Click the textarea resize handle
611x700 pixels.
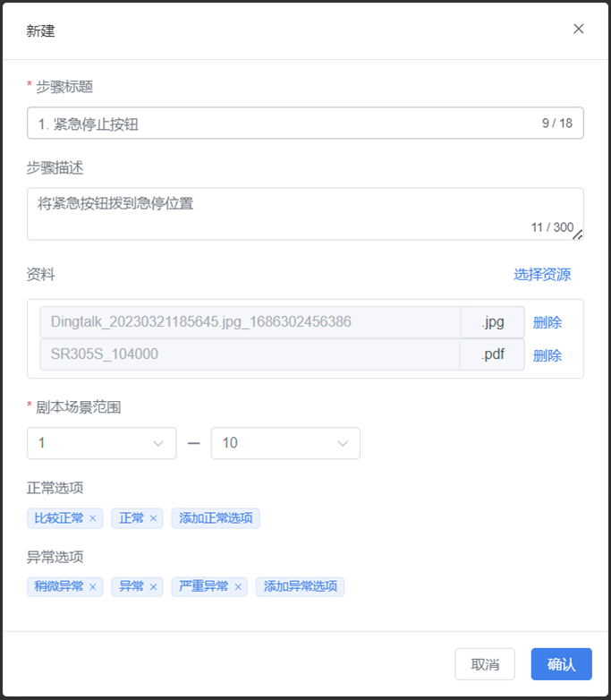578,235
